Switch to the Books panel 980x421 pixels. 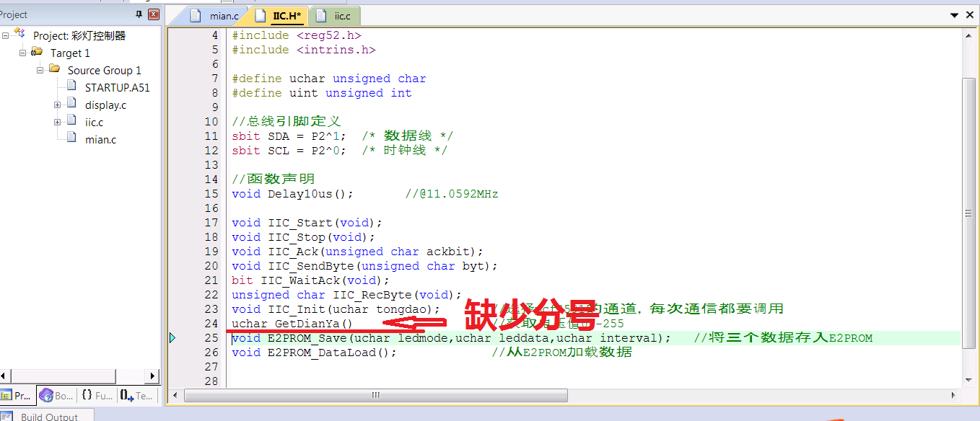click(x=56, y=395)
